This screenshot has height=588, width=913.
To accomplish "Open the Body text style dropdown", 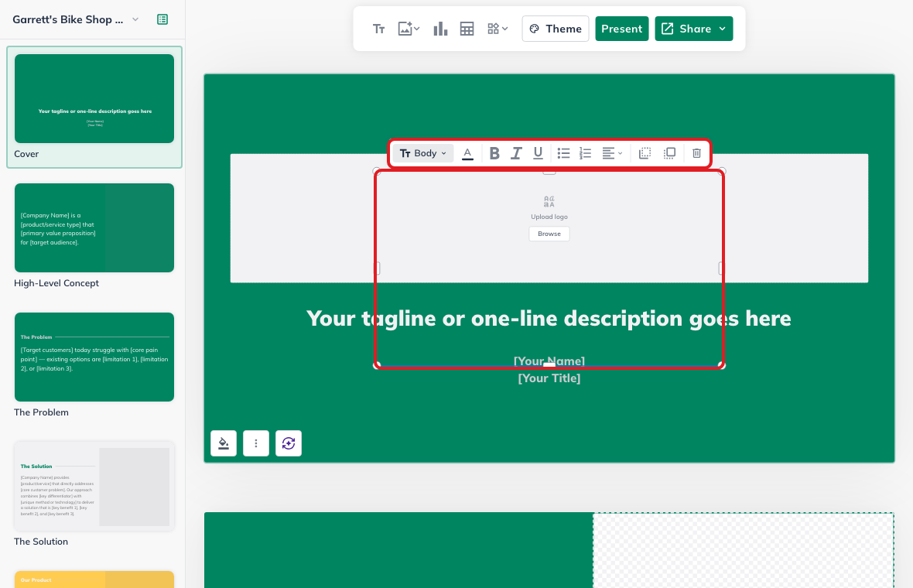I will pyautogui.click(x=423, y=153).
